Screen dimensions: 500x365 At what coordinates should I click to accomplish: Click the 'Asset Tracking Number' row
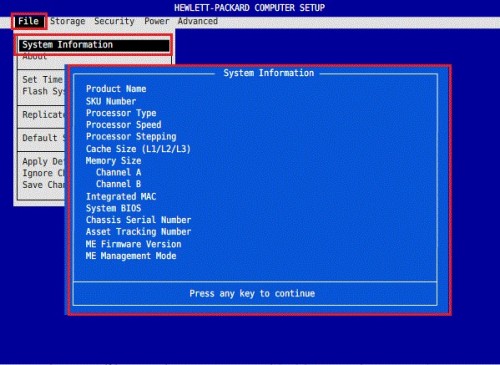coord(138,232)
